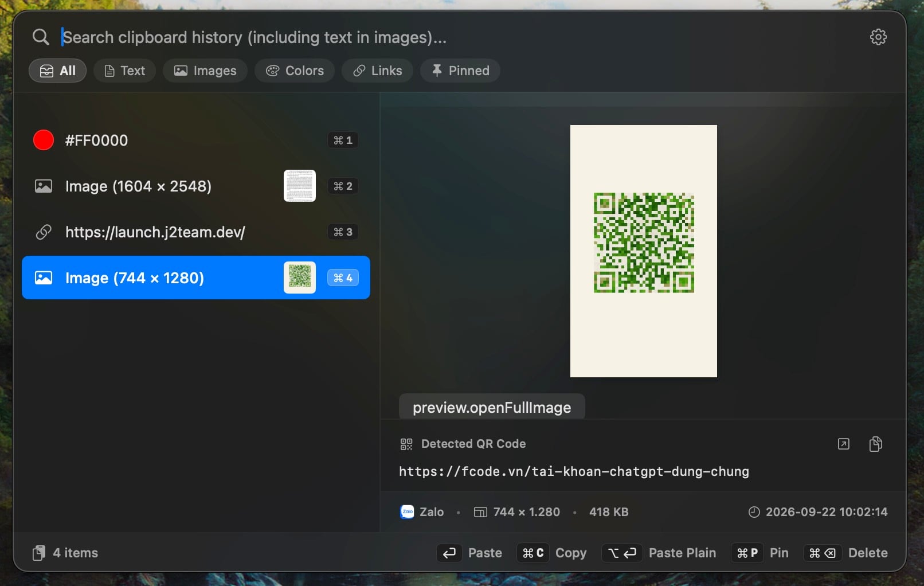
Task: Click the red #FF0000 color swatch
Action: [44, 140]
